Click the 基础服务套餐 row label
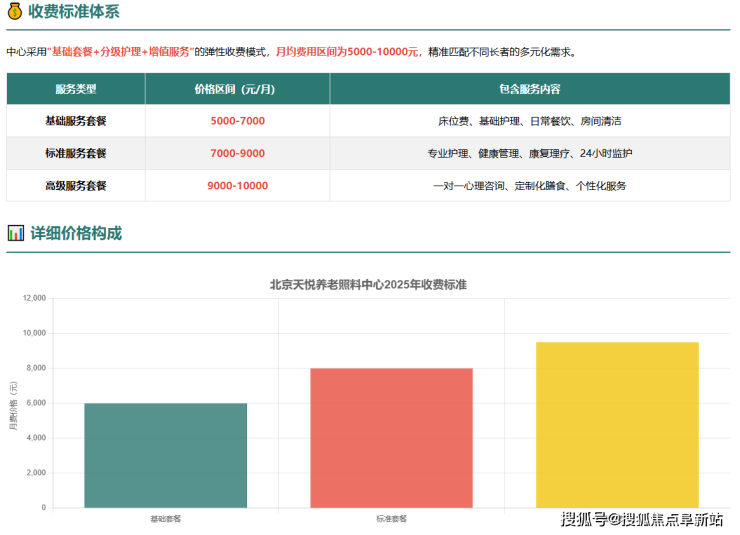 coord(76,121)
